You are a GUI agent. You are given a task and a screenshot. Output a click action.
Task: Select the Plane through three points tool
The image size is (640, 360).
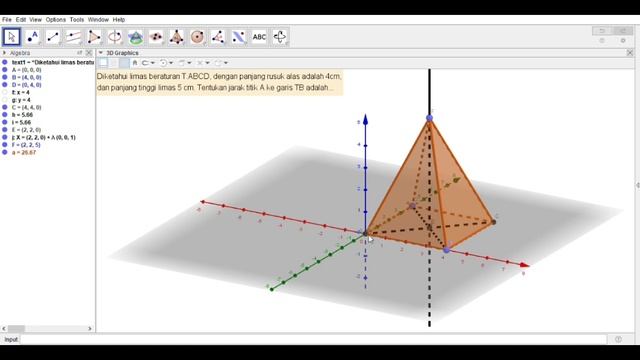(x=156, y=37)
